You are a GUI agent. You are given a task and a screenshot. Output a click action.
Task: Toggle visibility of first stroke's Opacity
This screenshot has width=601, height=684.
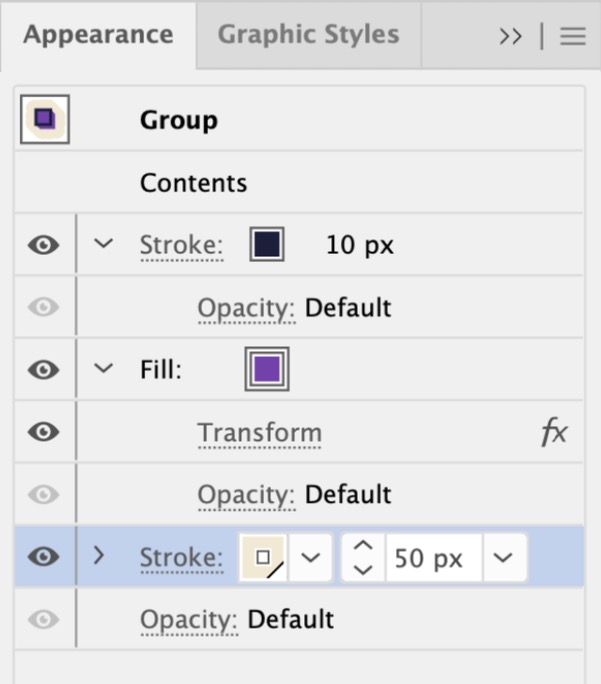click(43, 307)
